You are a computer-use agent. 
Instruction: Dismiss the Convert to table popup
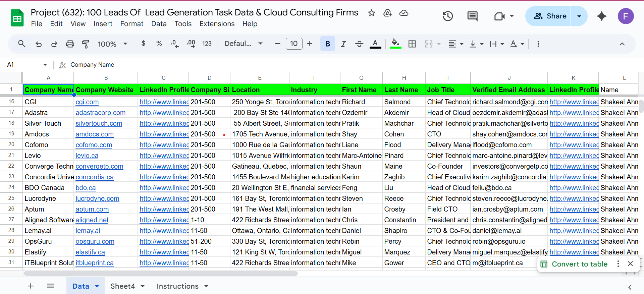tap(631, 264)
